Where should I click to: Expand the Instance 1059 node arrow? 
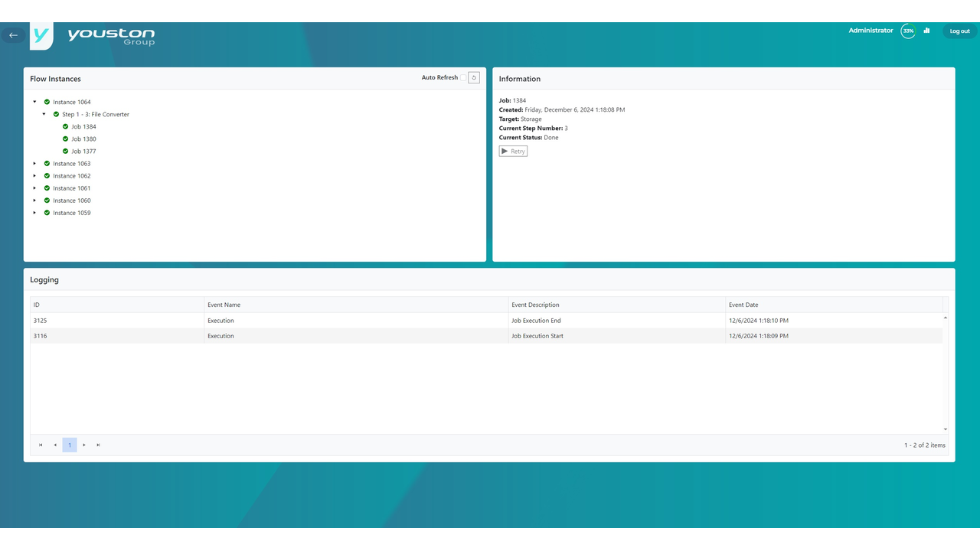point(34,212)
